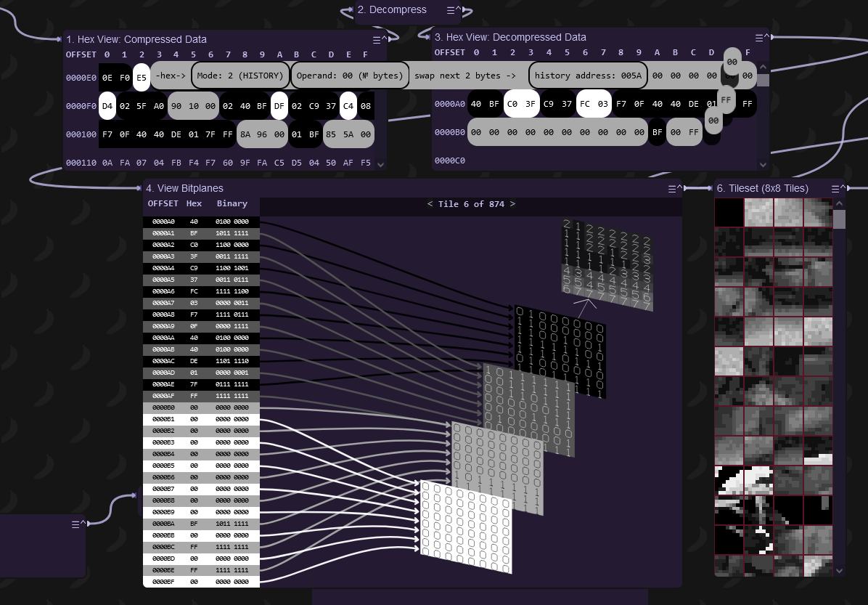Viewport: 868px width, 605px height.
Task: Open menu icon of Hex View: Decompressed Data
Action: 758,37
